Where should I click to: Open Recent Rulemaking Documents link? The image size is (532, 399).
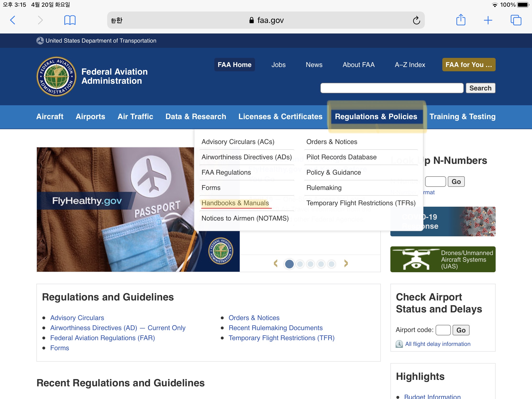[x=276, y=328]
